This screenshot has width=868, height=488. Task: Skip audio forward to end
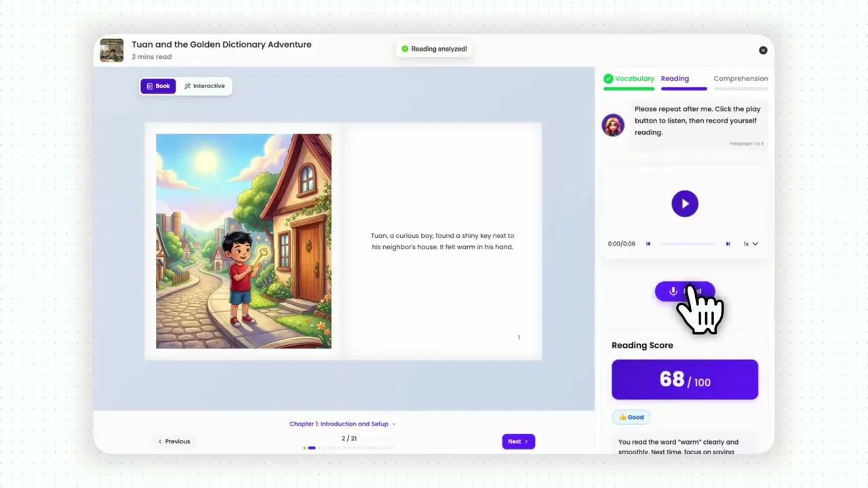point(728,244)
